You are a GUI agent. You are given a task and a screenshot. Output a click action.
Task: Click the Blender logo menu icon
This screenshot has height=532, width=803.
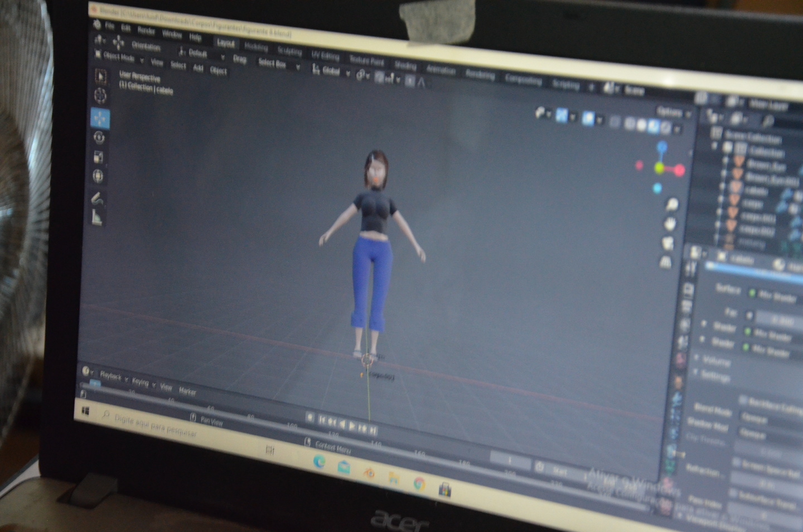click(97, 25)
